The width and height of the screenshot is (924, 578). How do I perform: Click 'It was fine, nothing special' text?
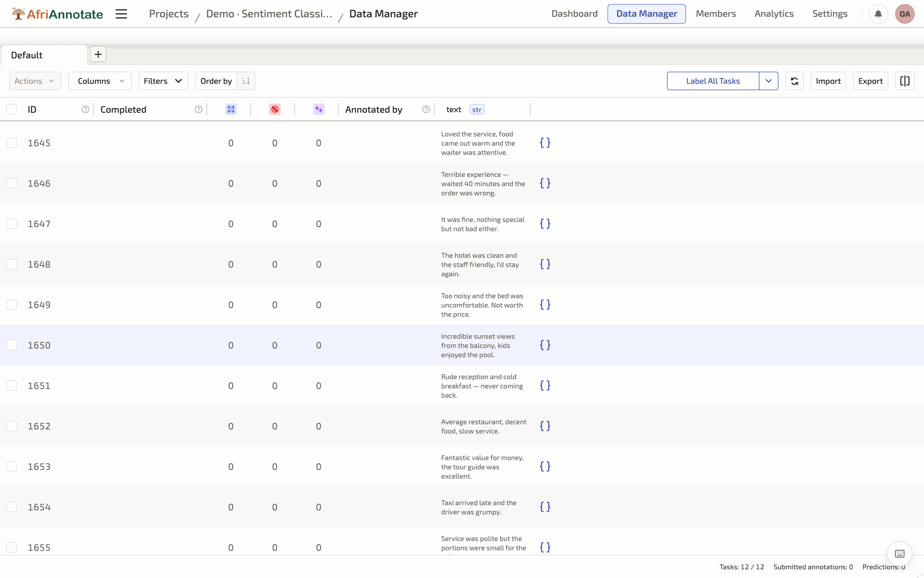click(483, 224)
